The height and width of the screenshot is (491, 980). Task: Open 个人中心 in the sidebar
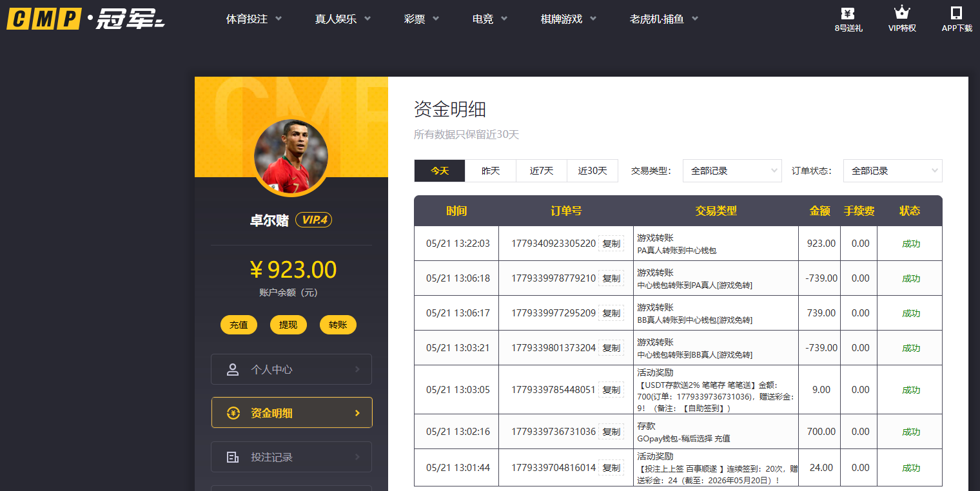point(291,369)
